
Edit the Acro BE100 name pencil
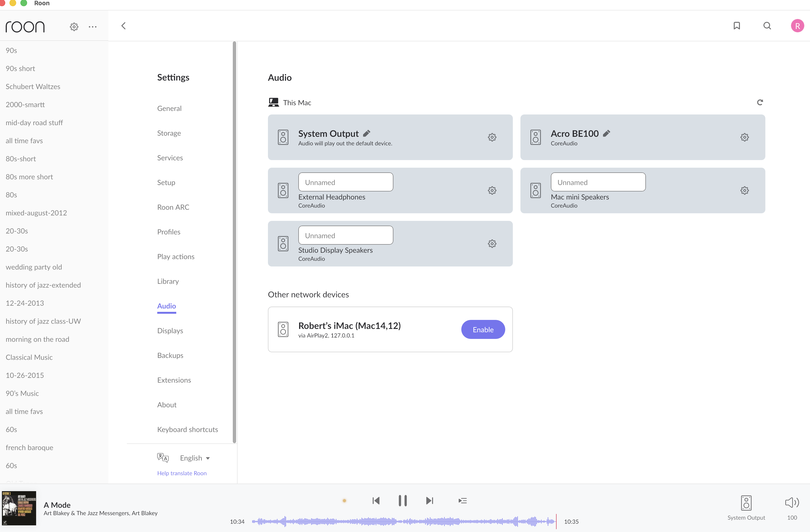606,133
